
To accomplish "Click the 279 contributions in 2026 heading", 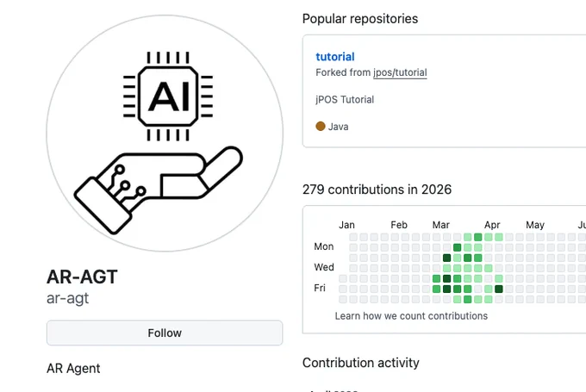I will coord(377,190).
